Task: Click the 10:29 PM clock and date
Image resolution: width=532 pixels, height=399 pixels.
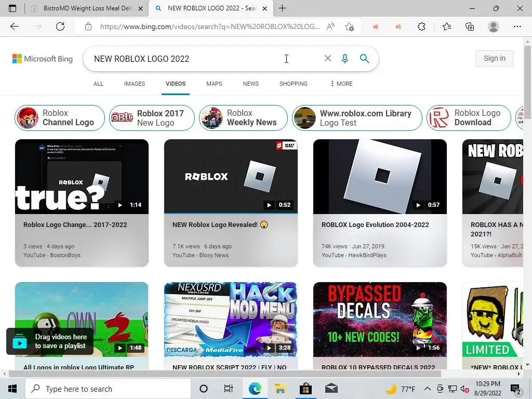Action: click(x=487, y=389)
